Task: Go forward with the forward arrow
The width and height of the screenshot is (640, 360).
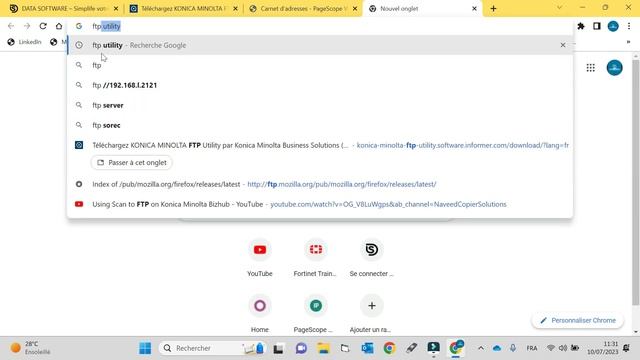Action: click(x=27, y=26)
